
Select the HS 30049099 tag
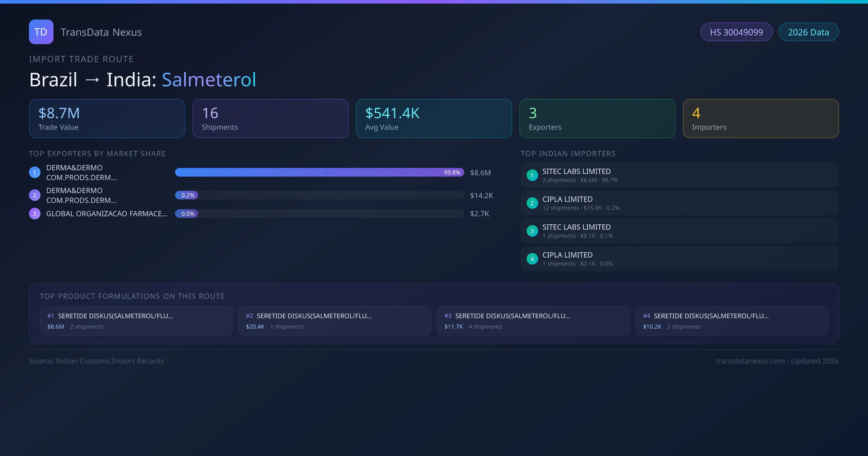736,32
